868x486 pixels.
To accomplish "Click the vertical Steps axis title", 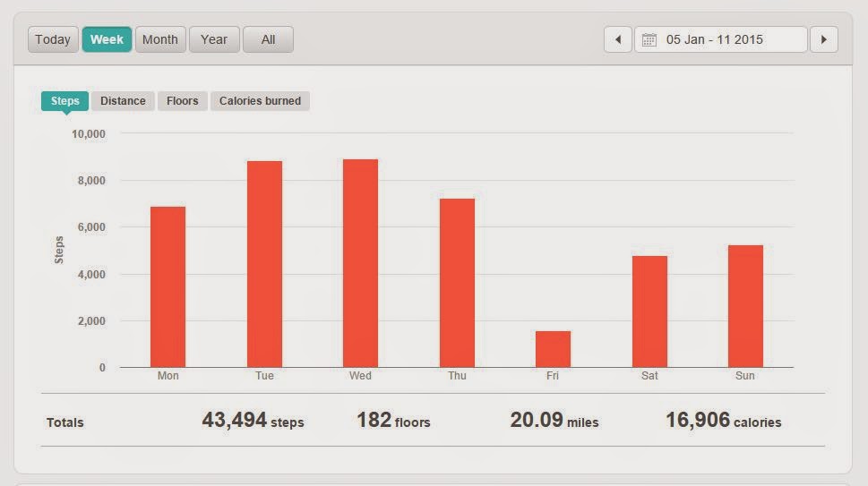I will point(59,250).
